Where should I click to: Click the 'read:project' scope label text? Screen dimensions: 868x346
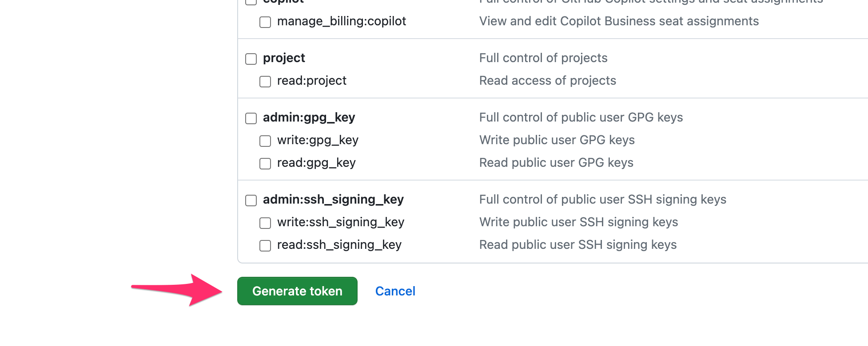pos(312,81)
